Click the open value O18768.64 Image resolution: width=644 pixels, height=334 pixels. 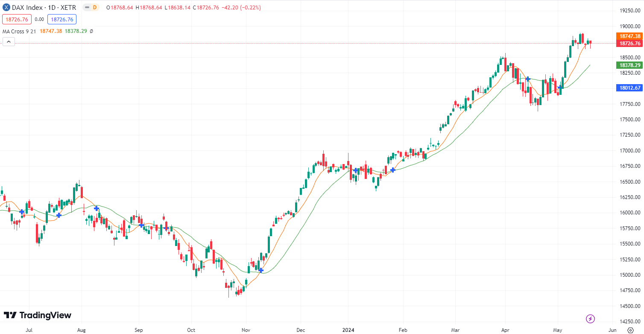(x=120, y=7)
